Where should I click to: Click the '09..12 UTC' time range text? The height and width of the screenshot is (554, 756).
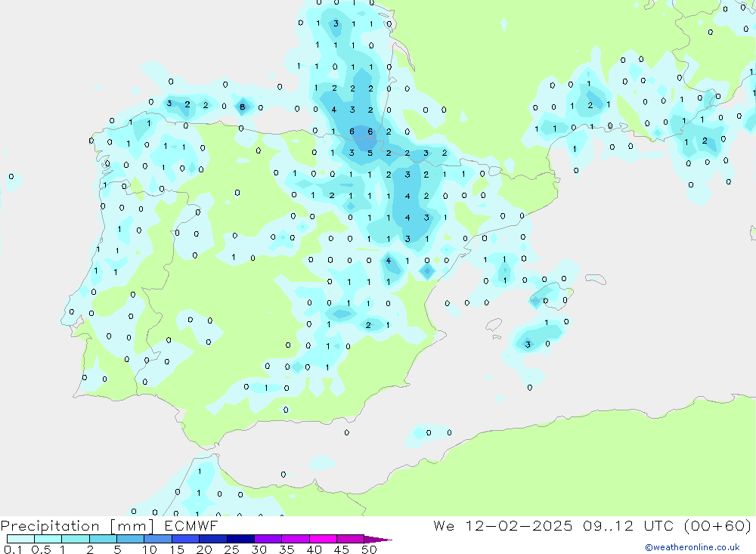pos(628,525)
